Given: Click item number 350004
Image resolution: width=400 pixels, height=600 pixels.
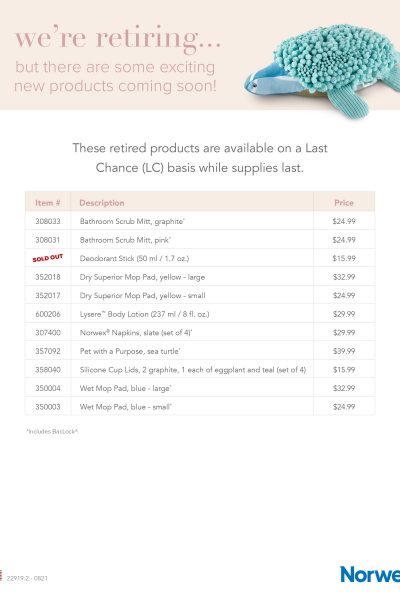Looking at the screenshot, I should [48, 388].
